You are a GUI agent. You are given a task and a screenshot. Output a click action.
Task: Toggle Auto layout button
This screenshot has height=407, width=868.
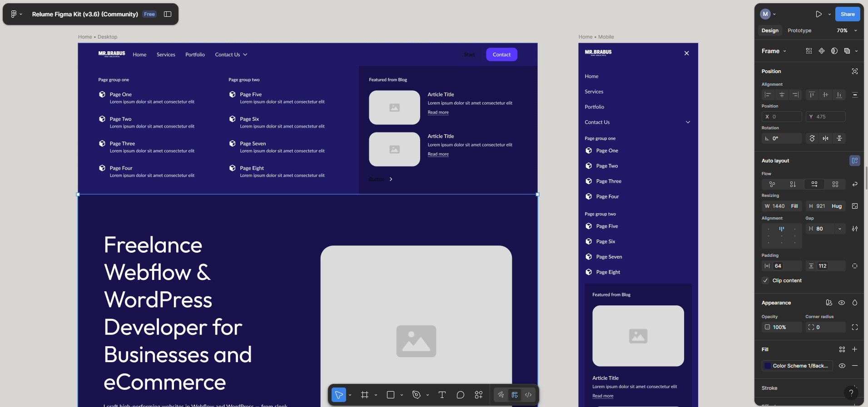855,161
